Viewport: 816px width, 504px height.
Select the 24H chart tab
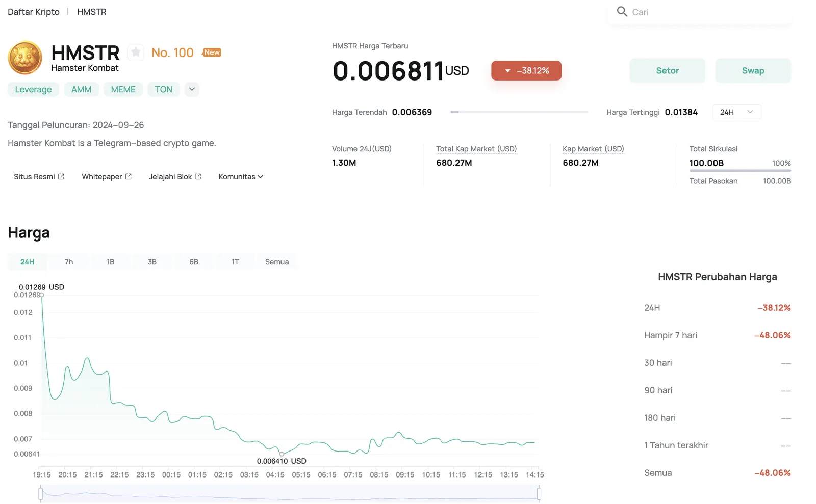28,262
